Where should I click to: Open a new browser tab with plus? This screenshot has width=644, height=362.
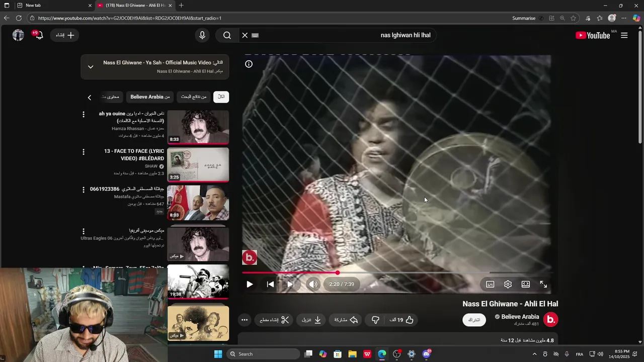click(181, 5)
